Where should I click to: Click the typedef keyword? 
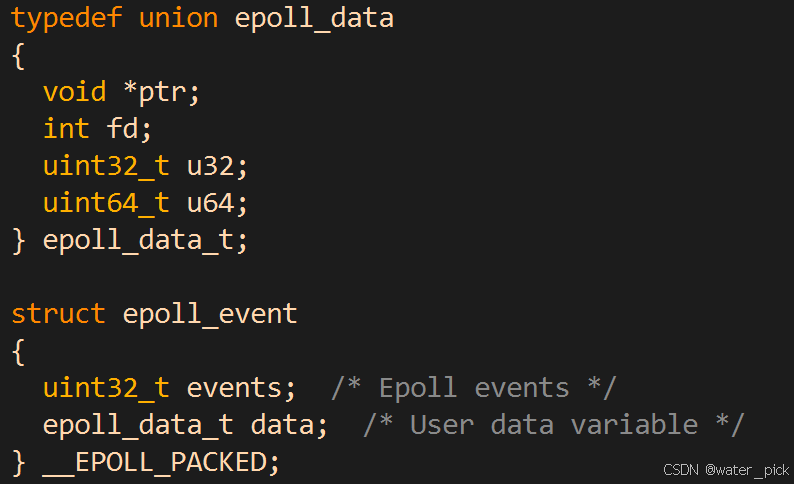click(67, 19)
